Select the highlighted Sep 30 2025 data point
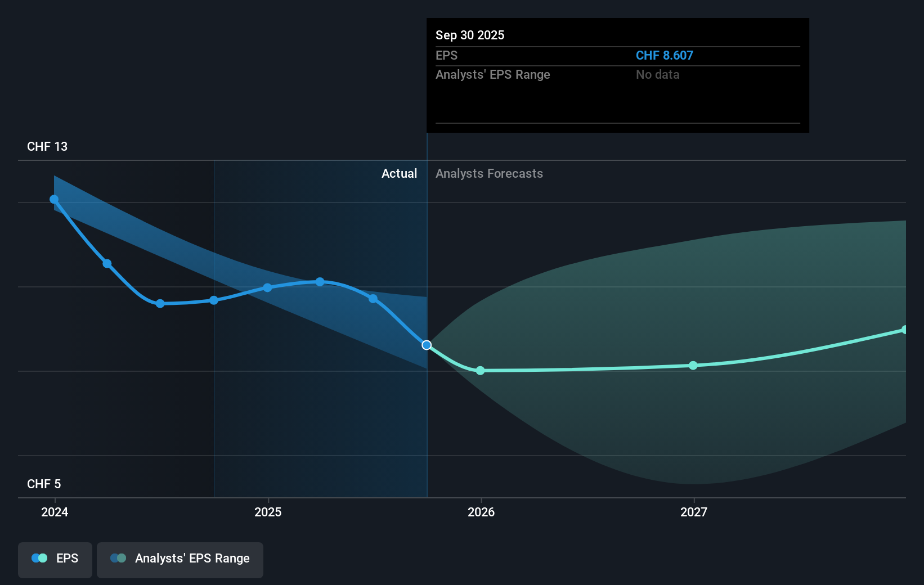Screen dimensions: 924x585 [x=427, y=345]
